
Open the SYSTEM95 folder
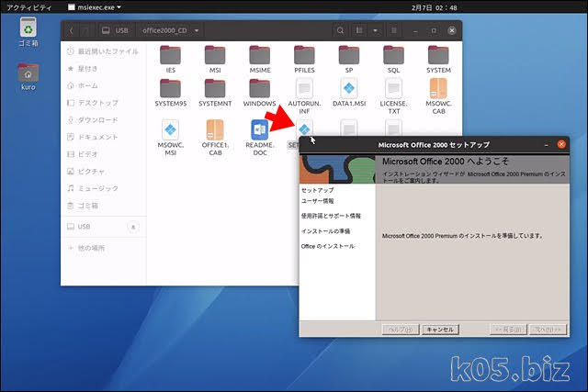170,93
